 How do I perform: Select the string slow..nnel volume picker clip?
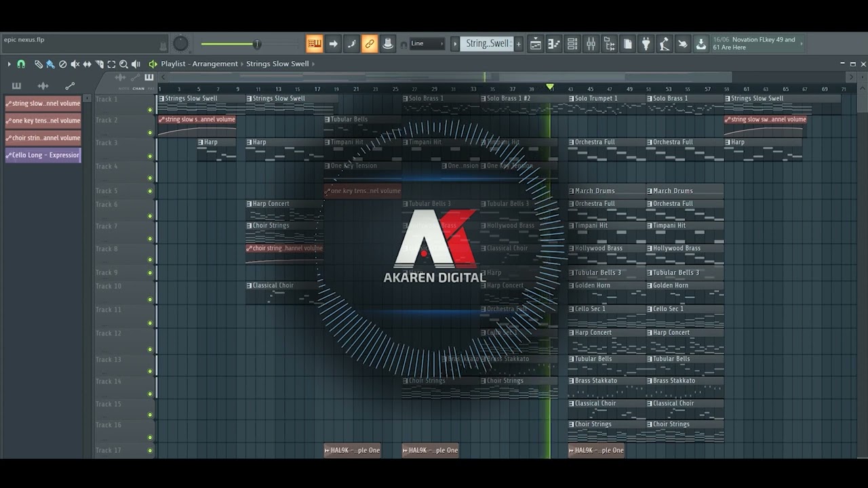click(43, 104)
